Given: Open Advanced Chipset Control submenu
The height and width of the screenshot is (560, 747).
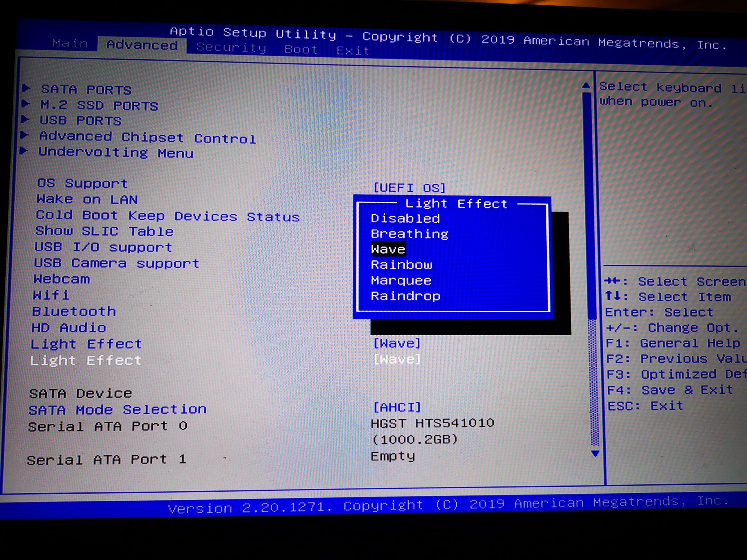Looking at the screenshot, I should click(147, 137).
